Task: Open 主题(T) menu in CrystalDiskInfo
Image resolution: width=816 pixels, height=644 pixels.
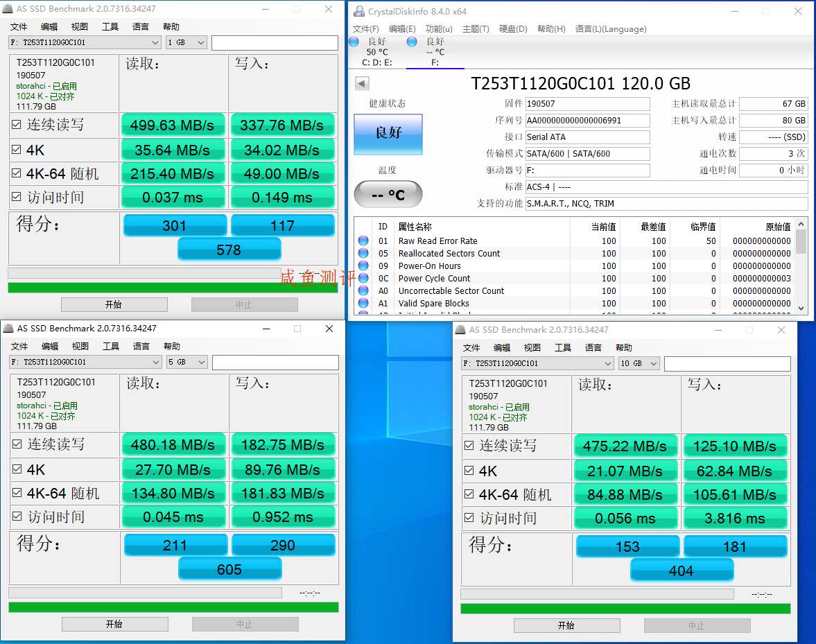Action: 476,29
